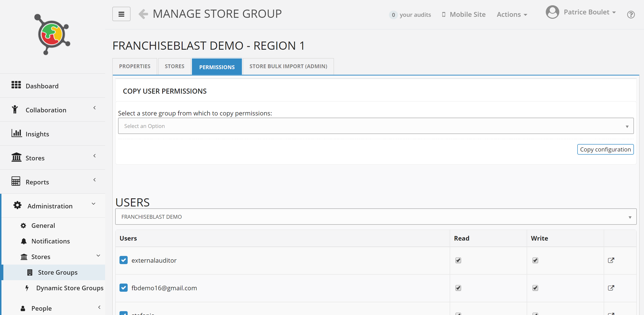Open the FRANCHISEBLAST DEMO users dropdown
Screen dimensions: 644x315
tap(376, 217)
